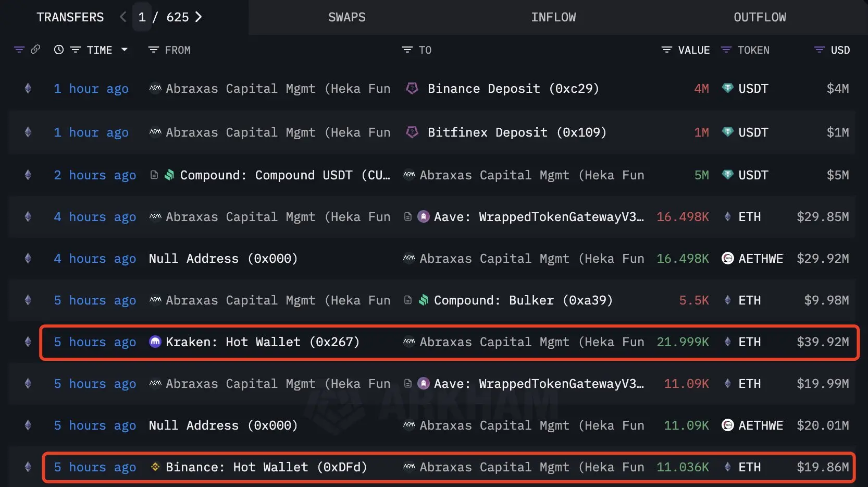868x487 pixels.
Task: Click USDT token icon in $4M row
Action: (x=728, y=88)
